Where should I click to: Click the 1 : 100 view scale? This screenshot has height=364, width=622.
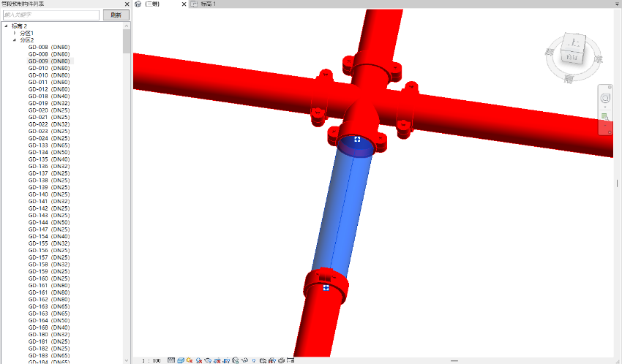tap(151, 360)
